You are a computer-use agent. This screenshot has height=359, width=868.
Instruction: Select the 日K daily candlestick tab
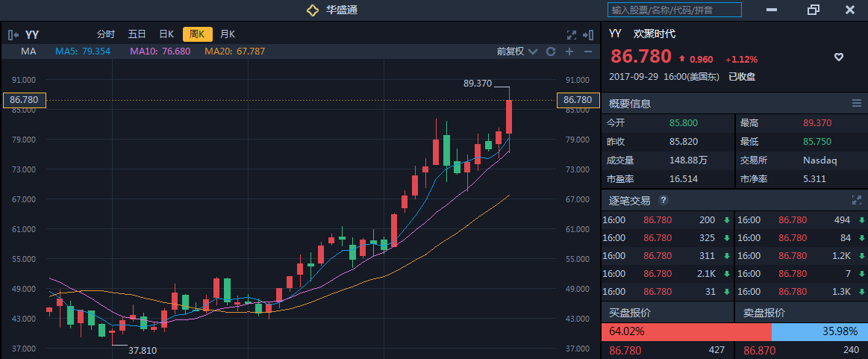[166, 34]
